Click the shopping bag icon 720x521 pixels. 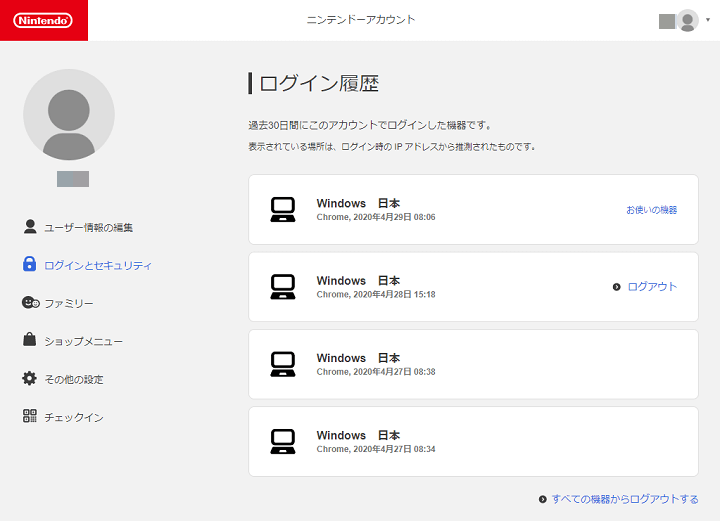click(x=29, y=340)
